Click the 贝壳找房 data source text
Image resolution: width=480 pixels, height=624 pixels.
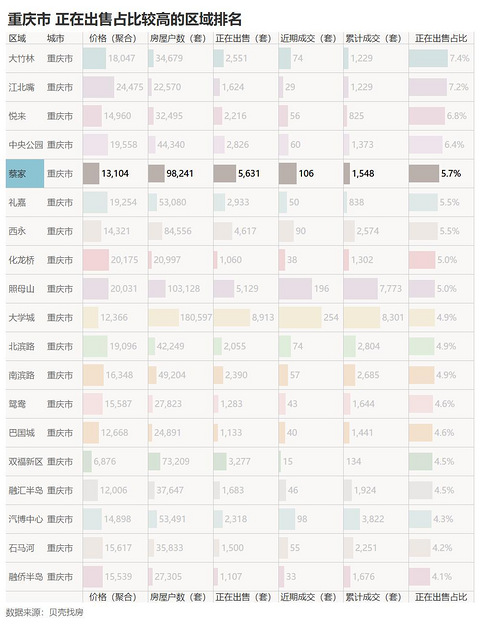tap(66, 612)
